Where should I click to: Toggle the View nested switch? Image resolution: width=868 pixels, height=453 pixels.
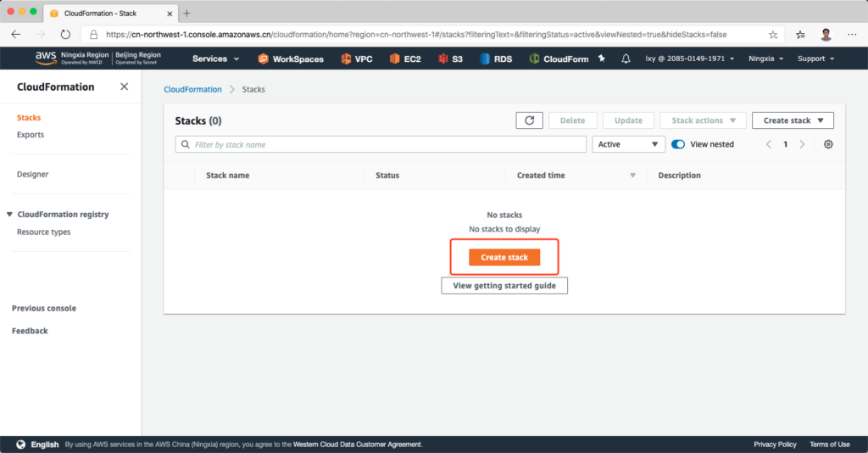(x=678, y=144)
